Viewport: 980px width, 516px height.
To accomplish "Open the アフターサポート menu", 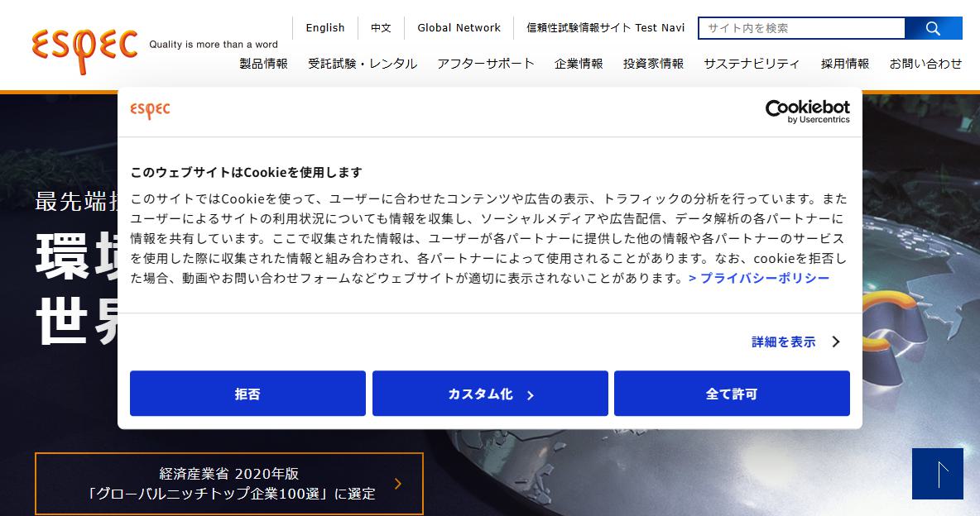I will point(486,64).
